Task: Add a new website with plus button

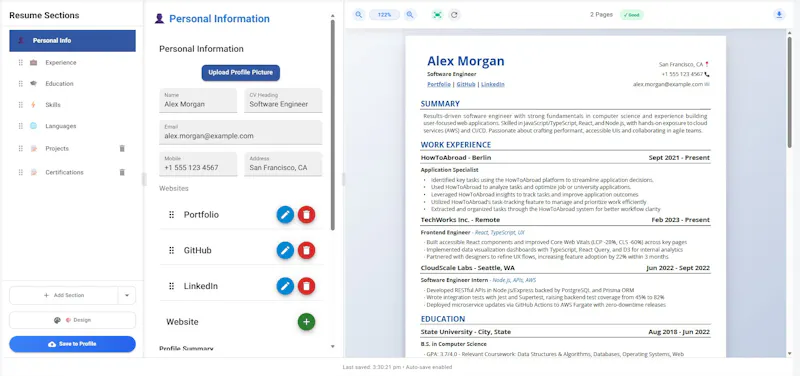Action: pyautogui.click(x=306, y=322)
